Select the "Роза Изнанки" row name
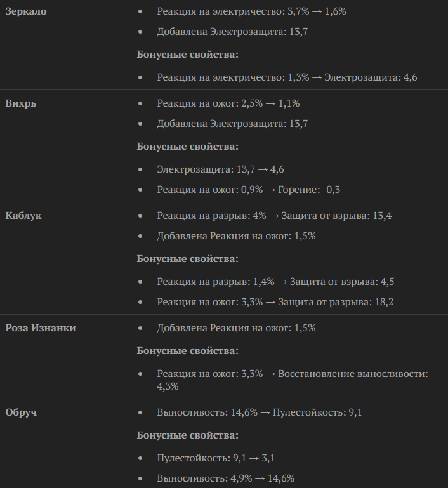This screenshot has width=448, height=488. pos(40,328)
